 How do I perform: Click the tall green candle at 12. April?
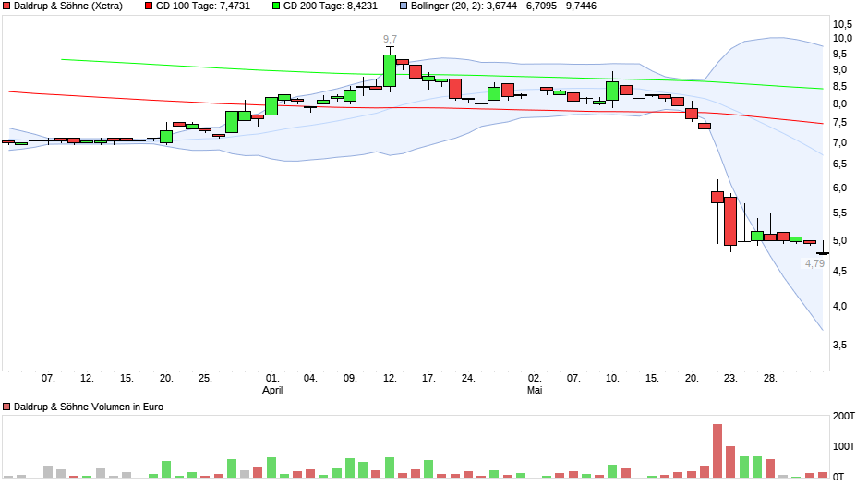tap(390, 70)
